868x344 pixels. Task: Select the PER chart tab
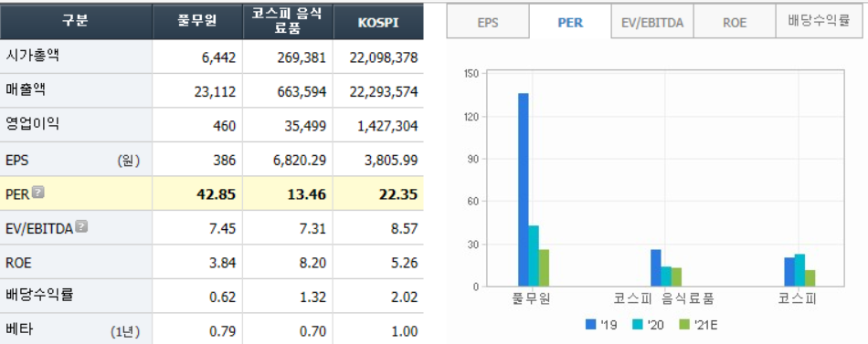pyautogui.click(x=570, y=22)
